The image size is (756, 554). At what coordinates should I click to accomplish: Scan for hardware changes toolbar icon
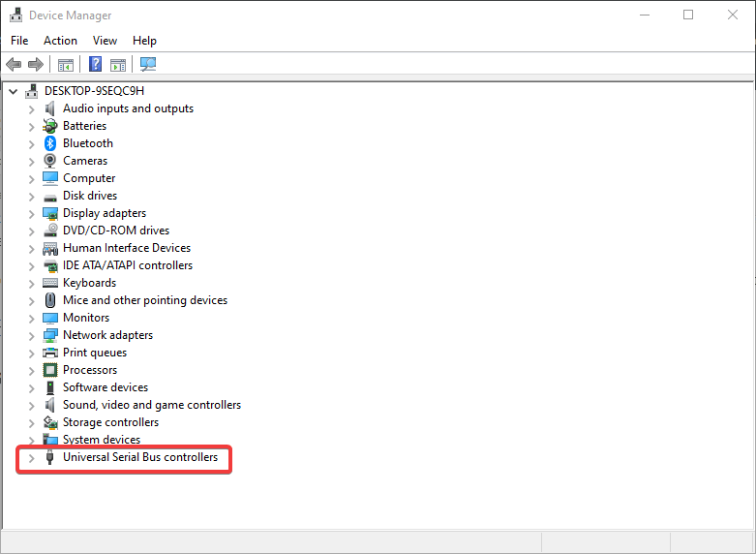[x=148, y=64]
